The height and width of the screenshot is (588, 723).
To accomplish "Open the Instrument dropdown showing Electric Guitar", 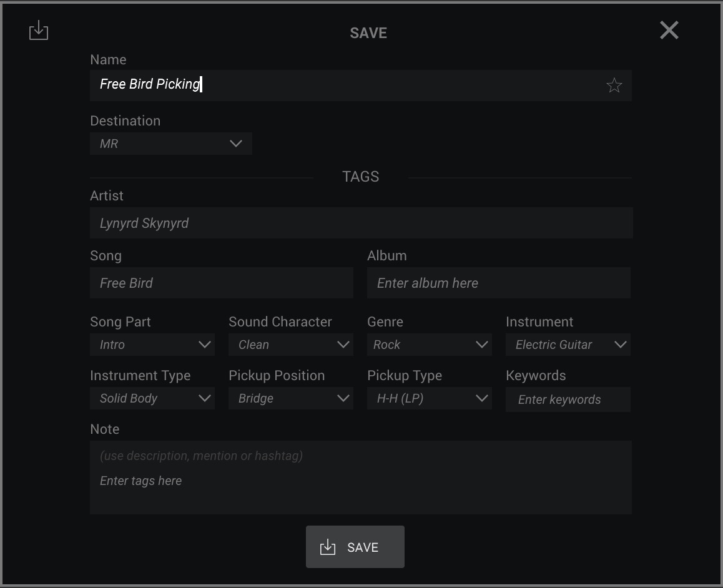I will coord(568,345).
